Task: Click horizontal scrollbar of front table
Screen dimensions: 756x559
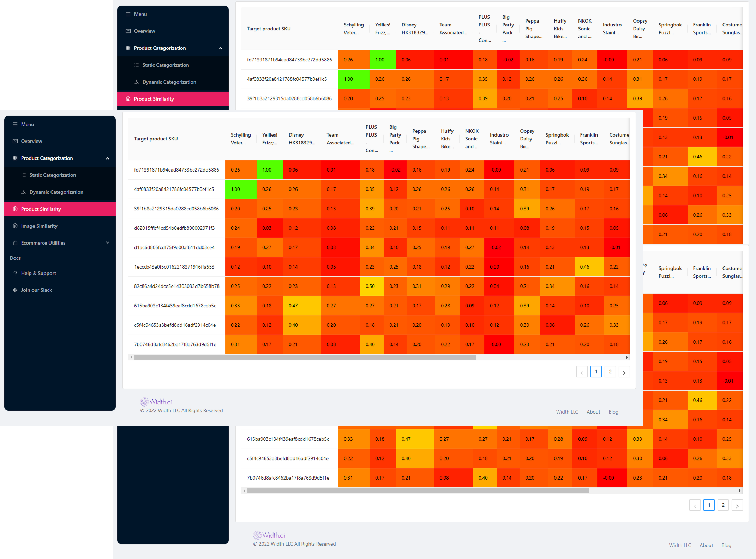Action: click(305, 357)
